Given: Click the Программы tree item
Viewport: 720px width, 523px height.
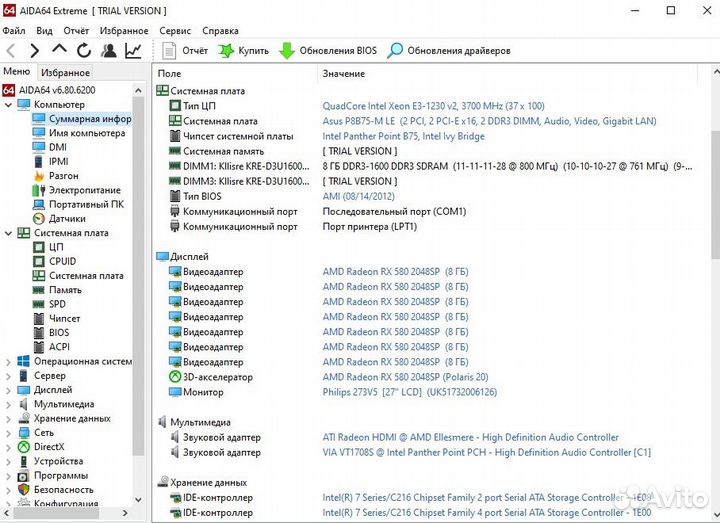Looking at the screenshot, I should 53,476.
